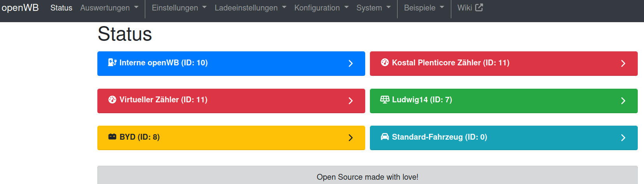
Task: Expand the Virtueller Zähler card chevron
Action: pos(350,101)
